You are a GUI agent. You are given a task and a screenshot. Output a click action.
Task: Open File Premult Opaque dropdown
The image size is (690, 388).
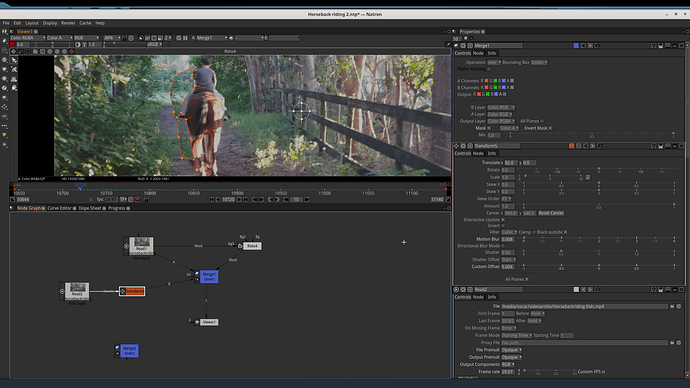511,350
